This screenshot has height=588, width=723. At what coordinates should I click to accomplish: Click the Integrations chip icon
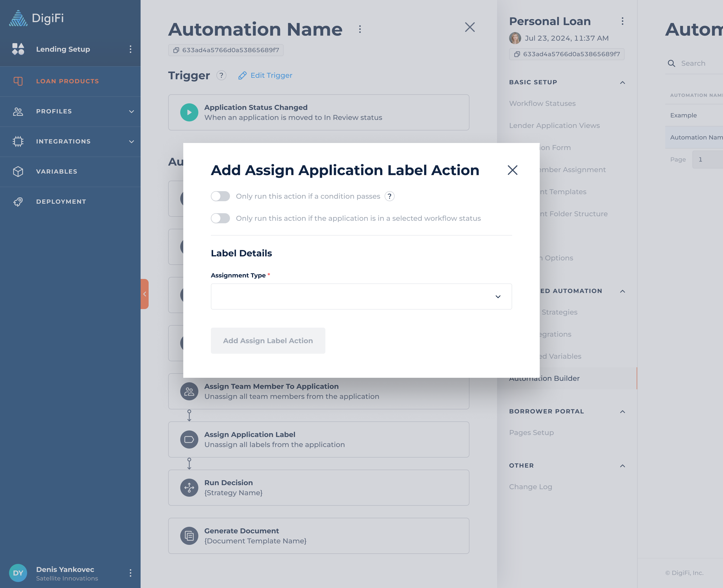click(18, 141)
